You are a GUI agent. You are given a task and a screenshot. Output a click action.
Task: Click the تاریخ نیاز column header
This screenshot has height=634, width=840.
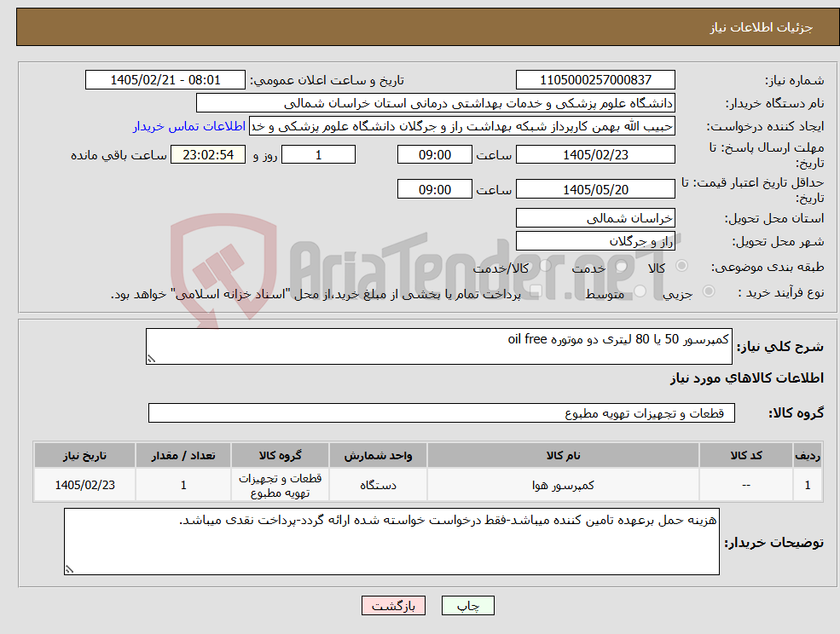[x=84, y=456]
